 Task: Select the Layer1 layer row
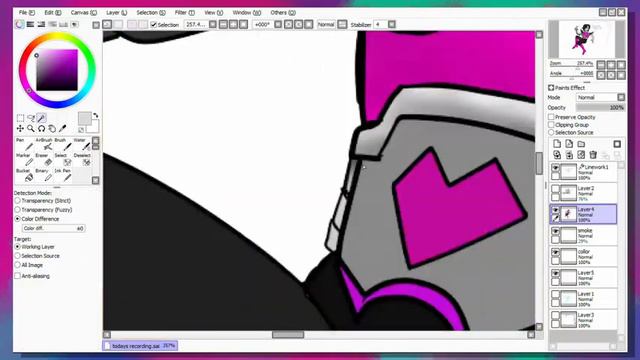click(584, 299)
